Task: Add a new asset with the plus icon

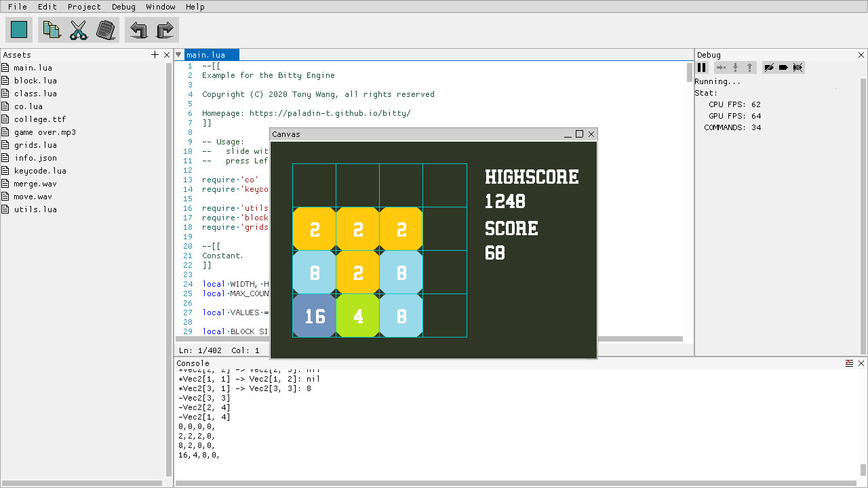Action: [155, 55]
